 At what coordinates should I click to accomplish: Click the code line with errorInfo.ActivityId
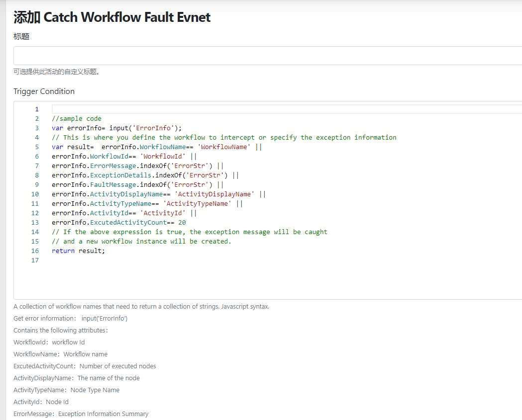[124, 213]
